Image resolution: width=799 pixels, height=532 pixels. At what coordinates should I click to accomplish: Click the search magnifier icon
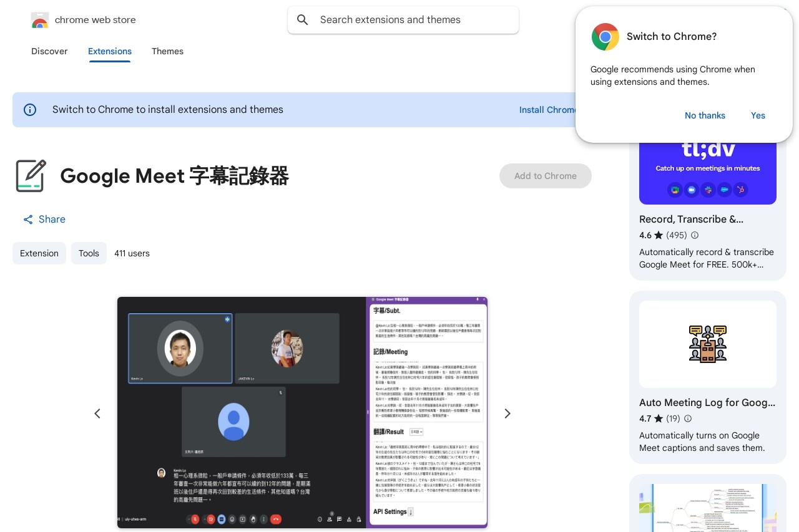pyautogui.click(x=303, y=20)
